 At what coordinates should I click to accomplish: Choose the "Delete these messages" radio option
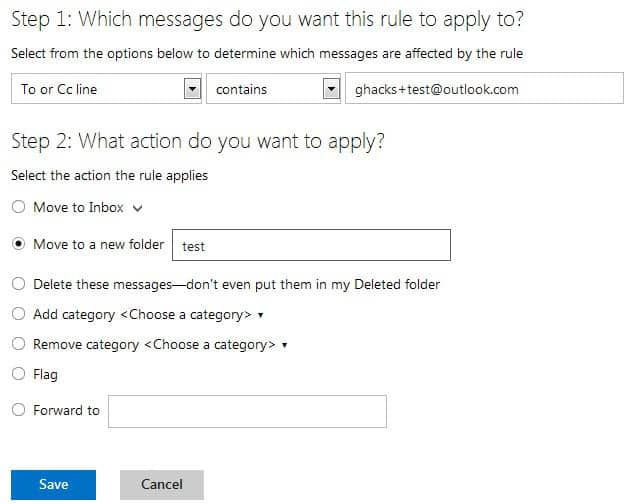coord(18,284)
